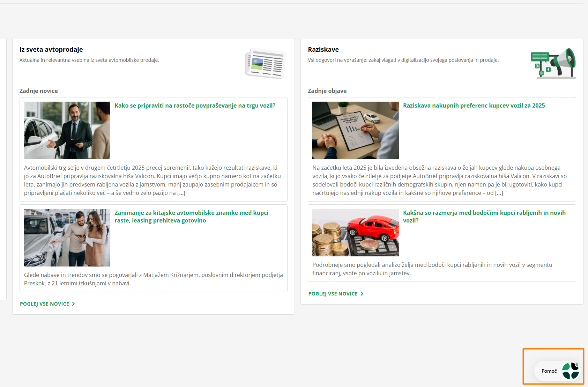Open thumbnail of couple looking at white car
The height and width of the screenshot is (387, 588).
[x=67, y=238]
